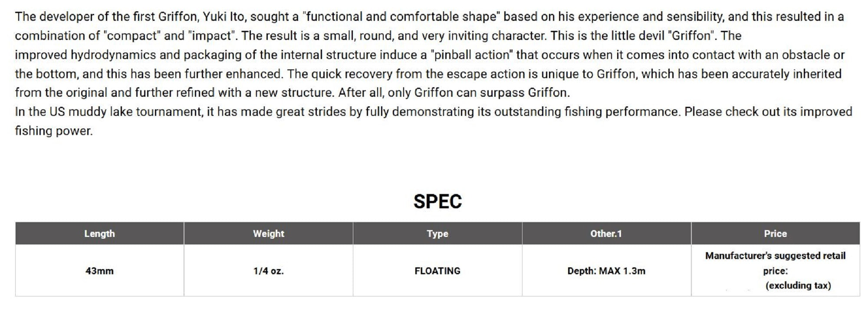Click the 43mm length value cell

[99, 271]
